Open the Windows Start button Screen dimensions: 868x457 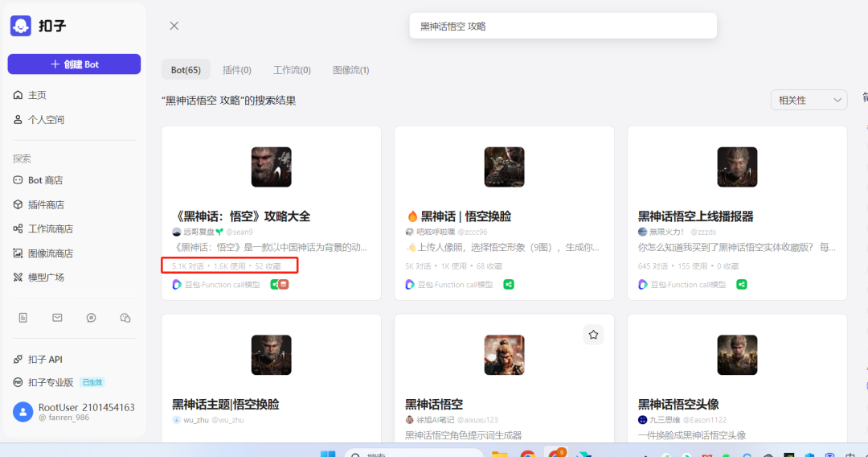pyautogui.click(x=328, y=454)
